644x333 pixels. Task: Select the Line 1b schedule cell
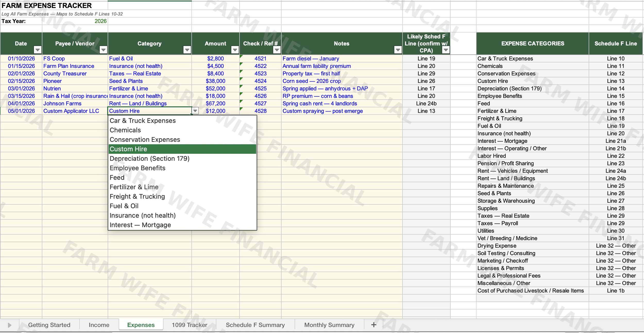(x=616, y=290)
